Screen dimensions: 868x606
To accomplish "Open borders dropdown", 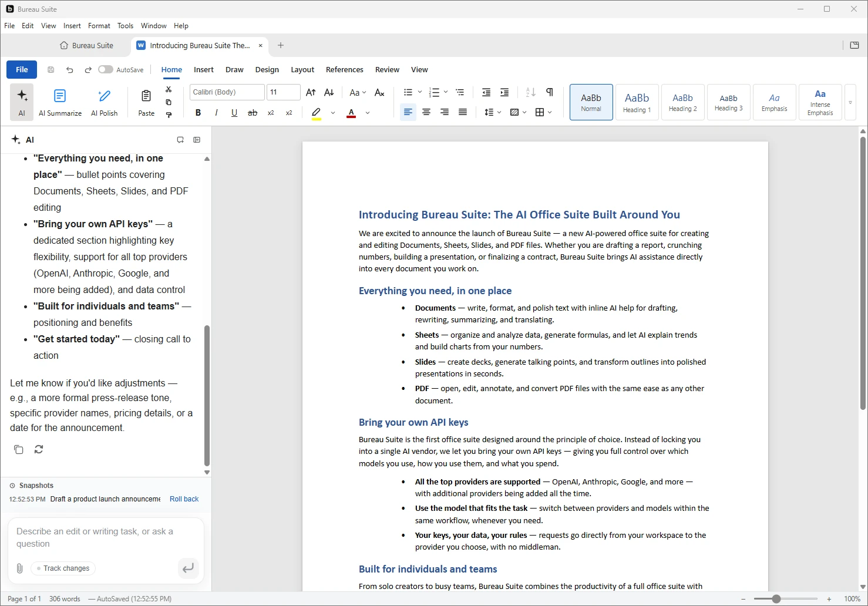I will pyautogui.click(x=543, y=112).
